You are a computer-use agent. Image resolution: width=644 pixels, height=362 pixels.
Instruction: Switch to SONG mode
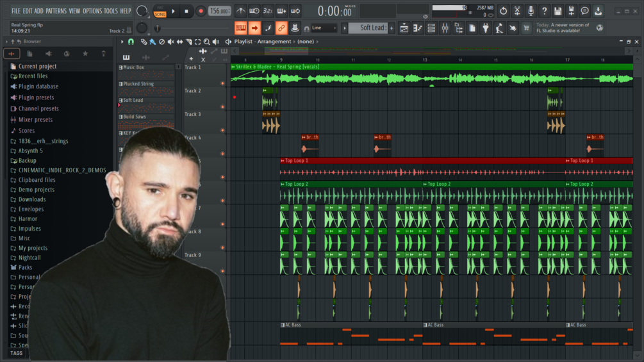point(160,14)
